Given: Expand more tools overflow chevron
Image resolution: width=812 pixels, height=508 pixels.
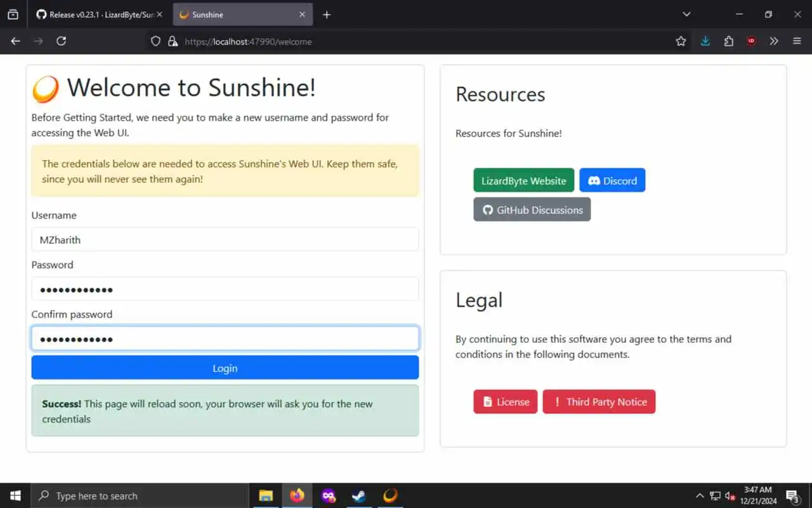Looking at the screenshot, I should (x=774, y=41).
